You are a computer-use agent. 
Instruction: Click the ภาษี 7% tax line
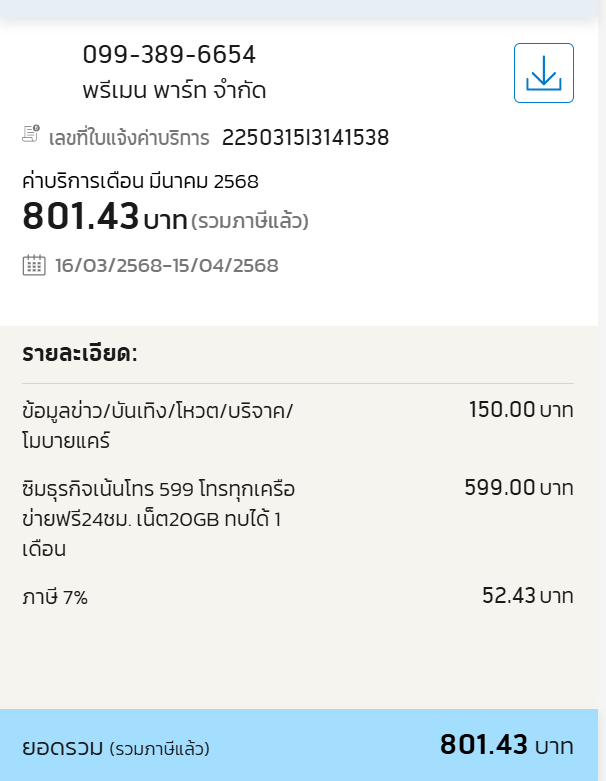click(x=55, y=596)
